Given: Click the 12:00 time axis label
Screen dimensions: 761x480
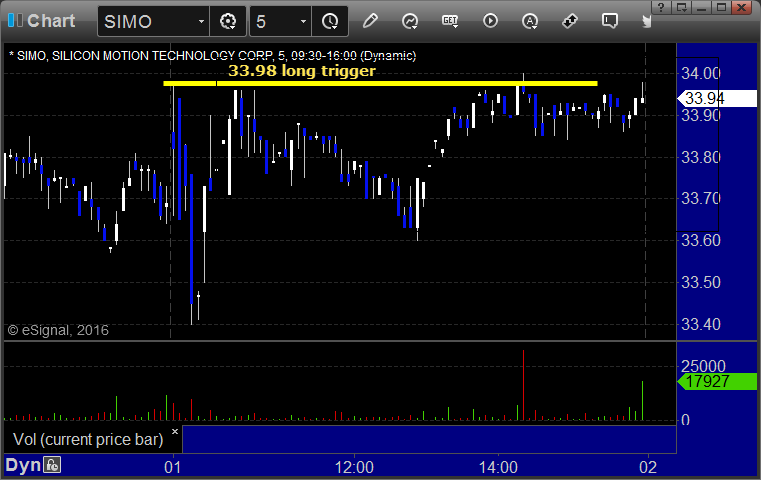Looking at the screenshot, I should [x=354, y=467].
